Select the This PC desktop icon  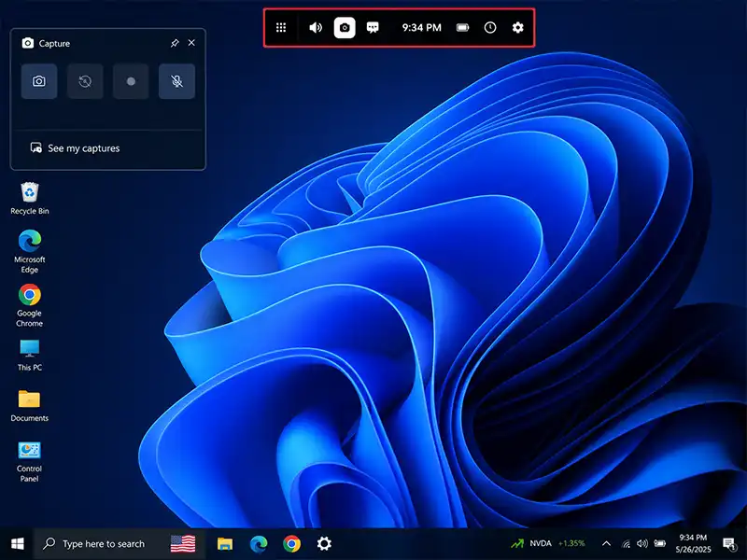(30, 356)
